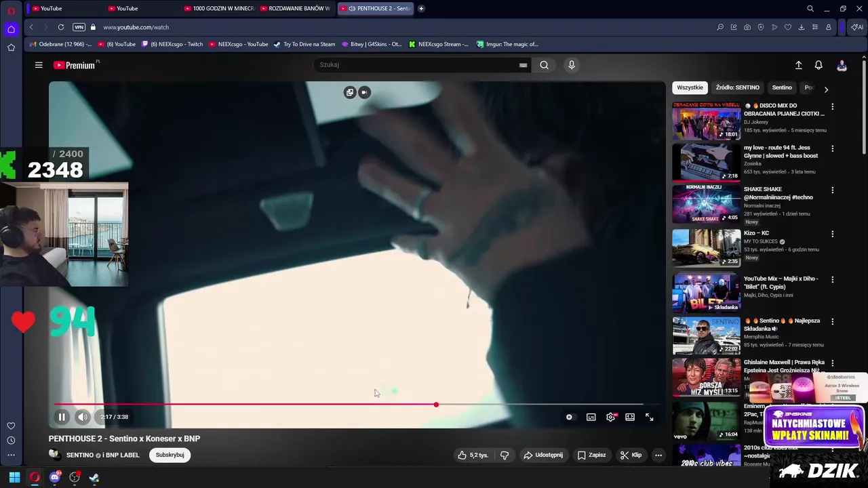This screenshot has height=488, width=868.
Task: Open options for DISCO MIX video
Action: 832,106
